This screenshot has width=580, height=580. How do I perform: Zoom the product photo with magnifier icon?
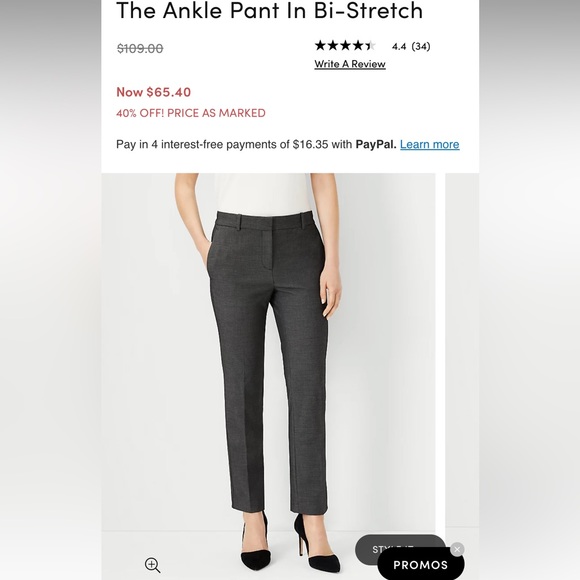152,565
